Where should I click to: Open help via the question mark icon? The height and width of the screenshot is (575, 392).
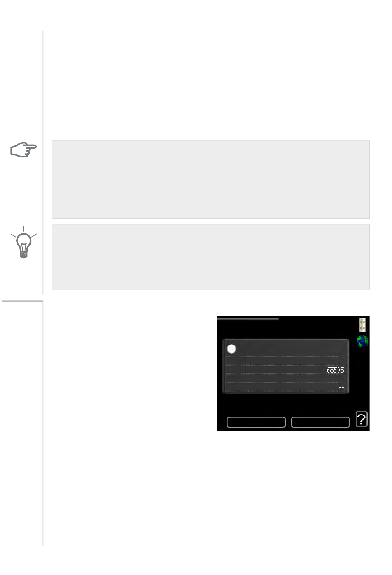point(361,419)
